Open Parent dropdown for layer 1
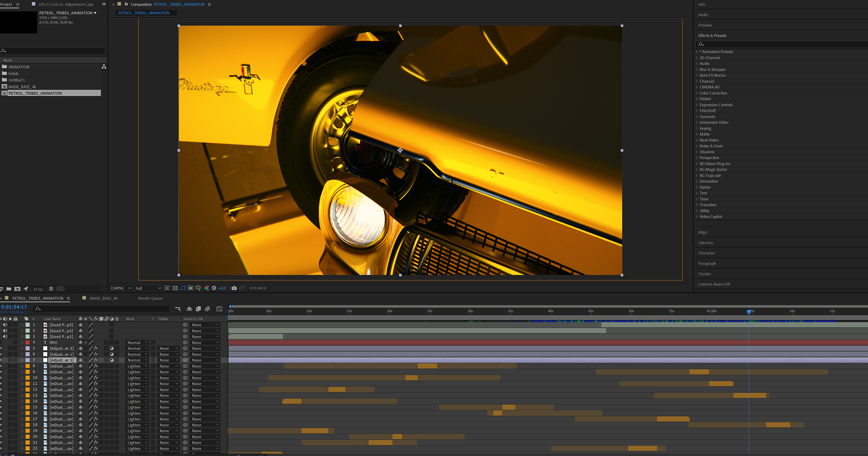The height and width of the screenshot is (456, 868). [x=205, y=325]
